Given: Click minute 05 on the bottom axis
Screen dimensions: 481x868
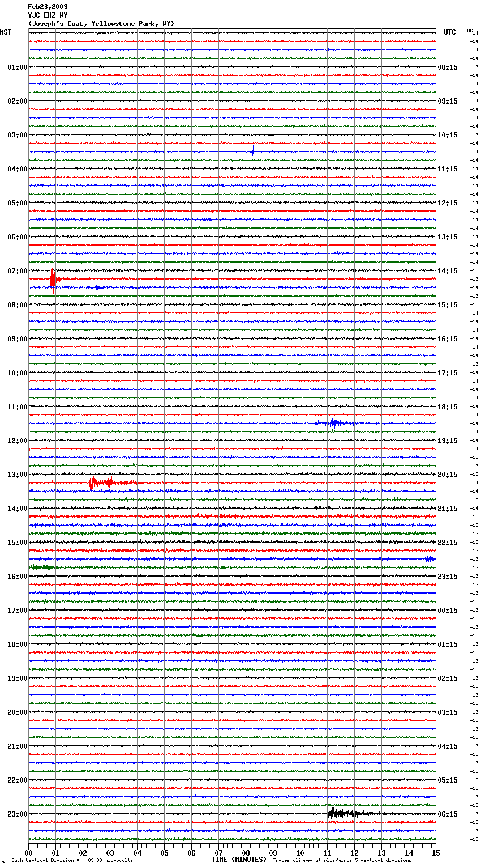Looking at the screenshot, I should 164,853.
